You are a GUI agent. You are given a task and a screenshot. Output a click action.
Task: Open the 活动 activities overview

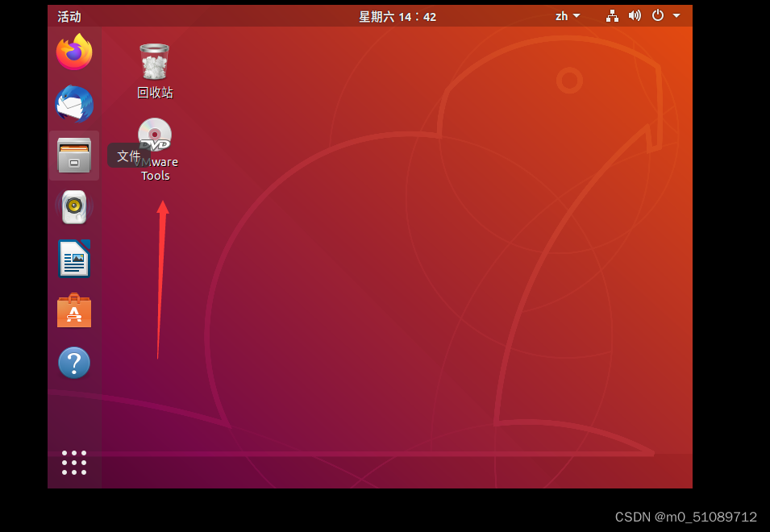(69, 17)
